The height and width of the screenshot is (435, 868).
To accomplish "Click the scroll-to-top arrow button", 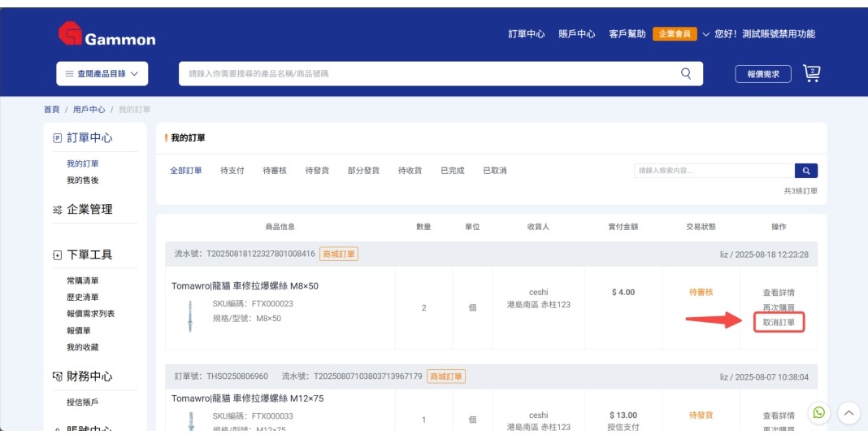I will [848, 413].
